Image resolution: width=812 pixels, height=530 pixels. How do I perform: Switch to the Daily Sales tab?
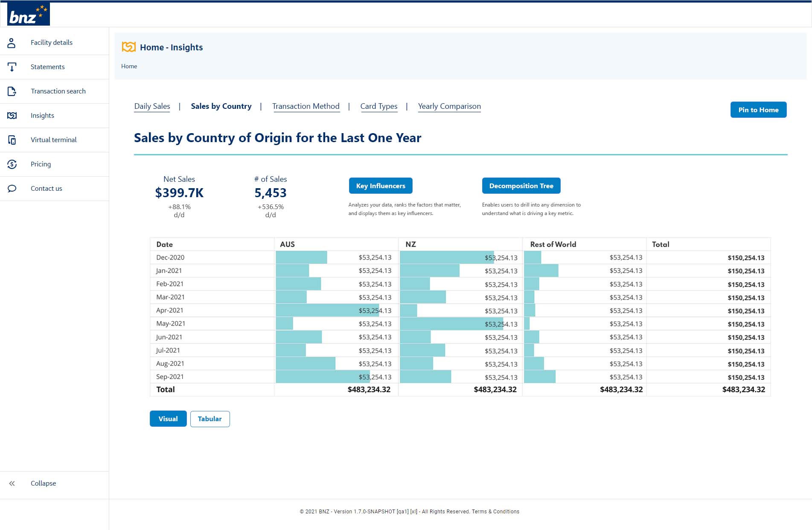[152, 106]
